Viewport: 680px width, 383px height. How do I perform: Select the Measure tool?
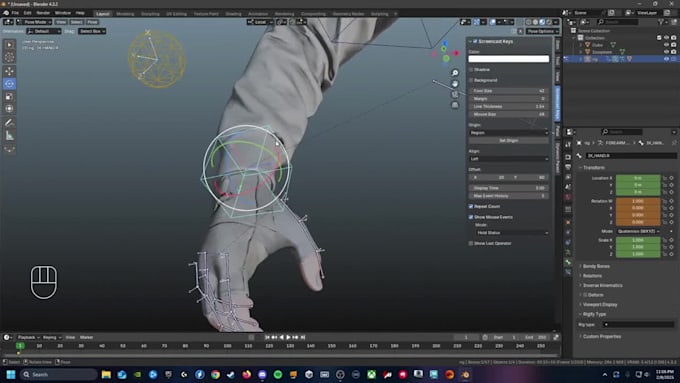point(9,136)
